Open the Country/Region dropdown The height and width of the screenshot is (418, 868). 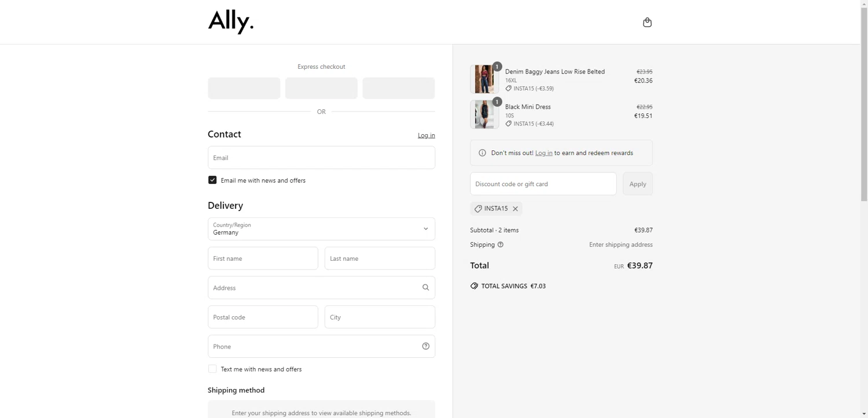[321, 229]
